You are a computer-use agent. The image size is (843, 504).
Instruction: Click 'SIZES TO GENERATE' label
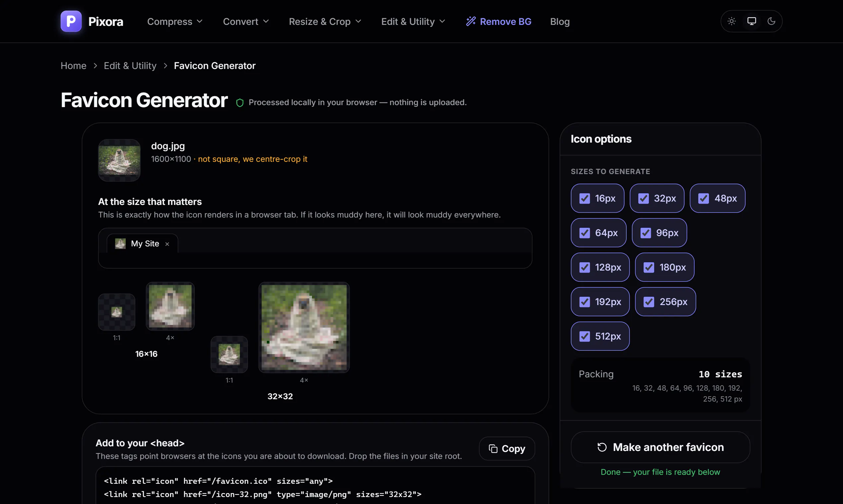(x=610, y=171)
